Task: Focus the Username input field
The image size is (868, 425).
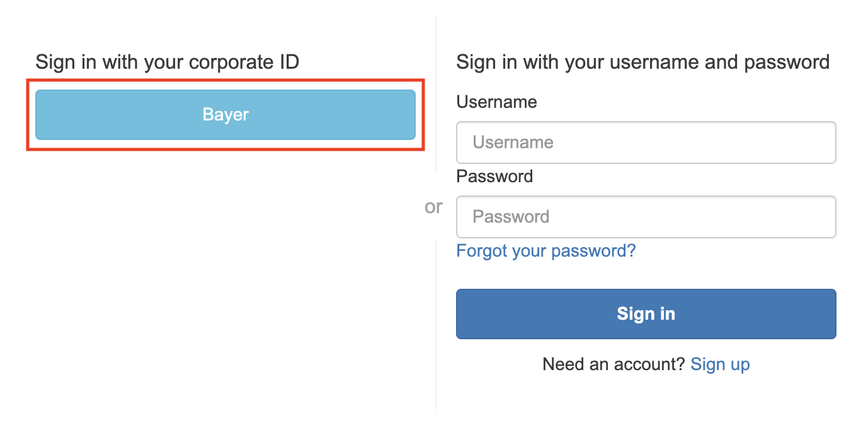Action: pos(646,143)
